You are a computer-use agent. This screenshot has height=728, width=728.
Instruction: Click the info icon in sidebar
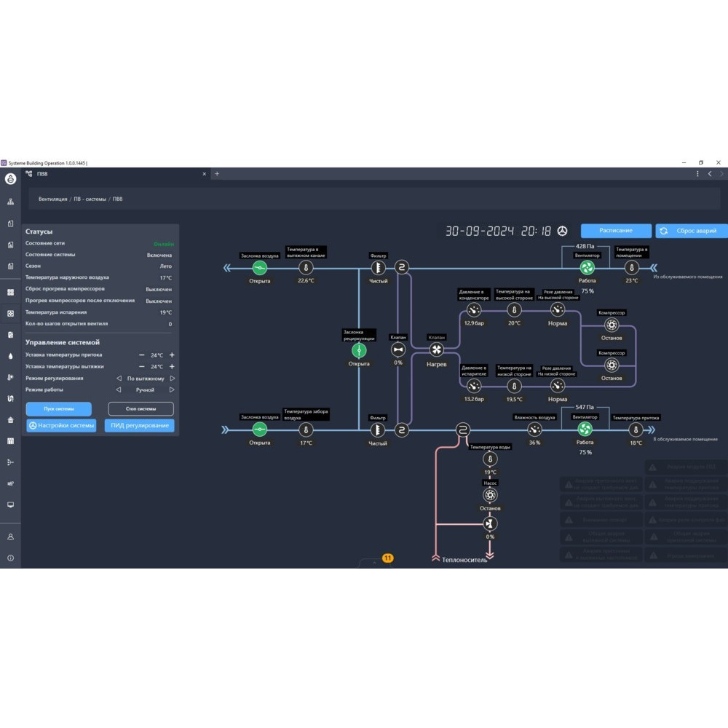(10, 558)
